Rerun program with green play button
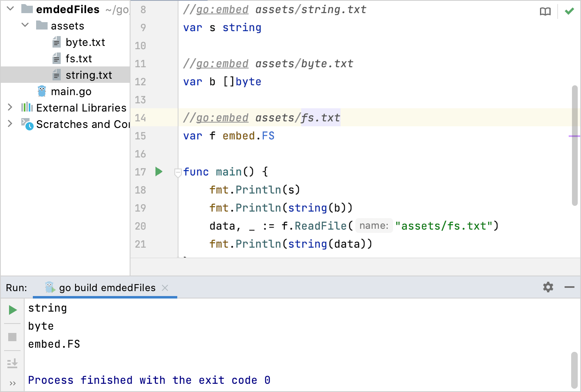 point(13,310)
